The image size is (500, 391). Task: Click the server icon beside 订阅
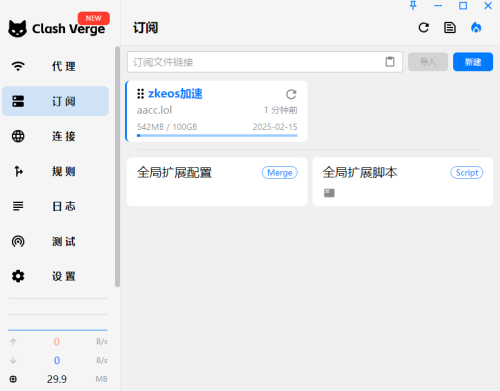(18, 101)
